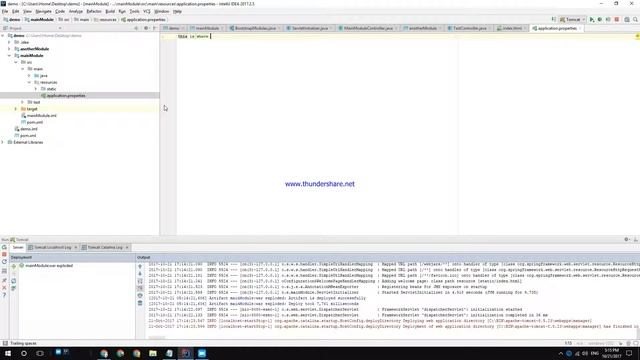Open the Build menu
The image size is (640, 360).
[110, 11]
